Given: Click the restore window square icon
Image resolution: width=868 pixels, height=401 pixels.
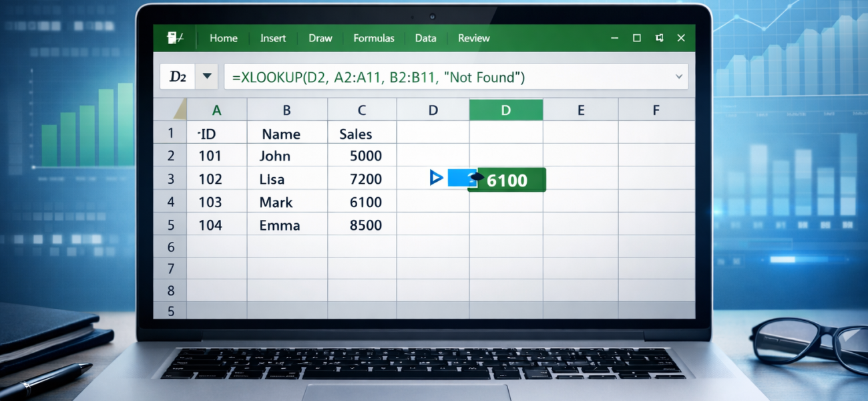Looking at the screenshot, I should 636,38.
